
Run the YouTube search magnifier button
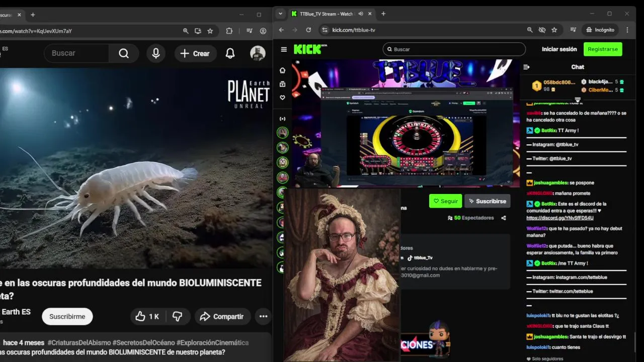click(x=124, y=53)
